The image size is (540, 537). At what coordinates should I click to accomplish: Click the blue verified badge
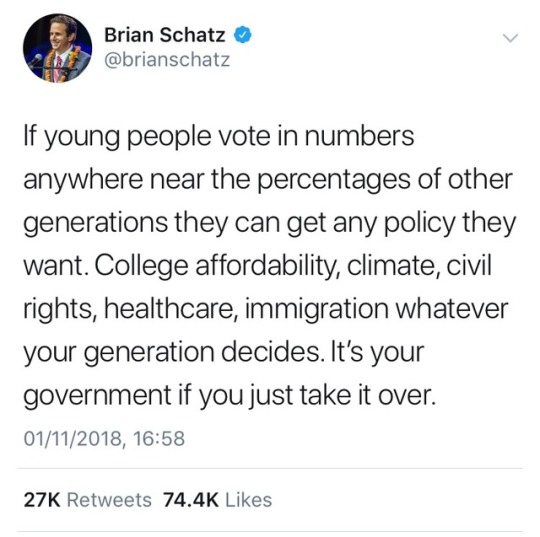pyautogui.click(x=243, y=35)
